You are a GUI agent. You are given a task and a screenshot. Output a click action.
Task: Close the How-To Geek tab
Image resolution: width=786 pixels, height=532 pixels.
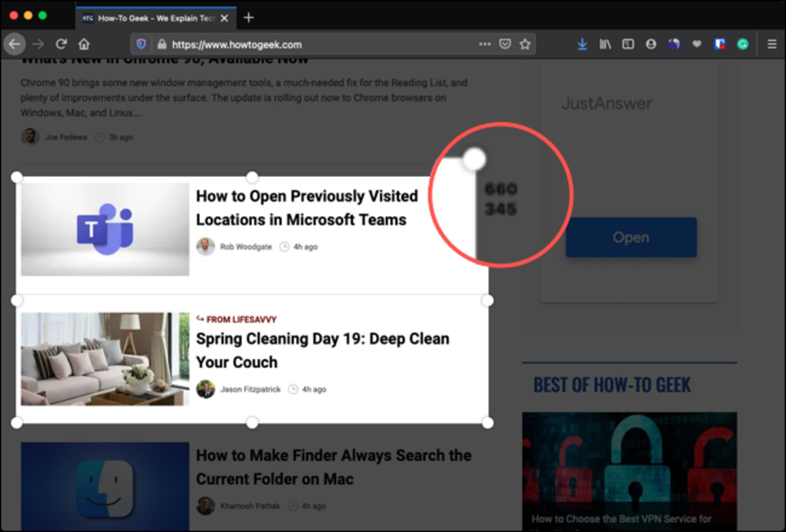224,18
